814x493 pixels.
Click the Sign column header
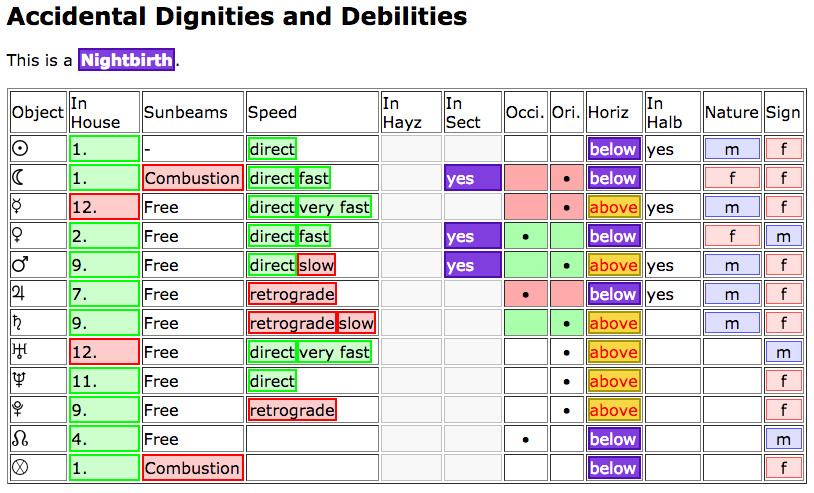click(x=783, y=112)
